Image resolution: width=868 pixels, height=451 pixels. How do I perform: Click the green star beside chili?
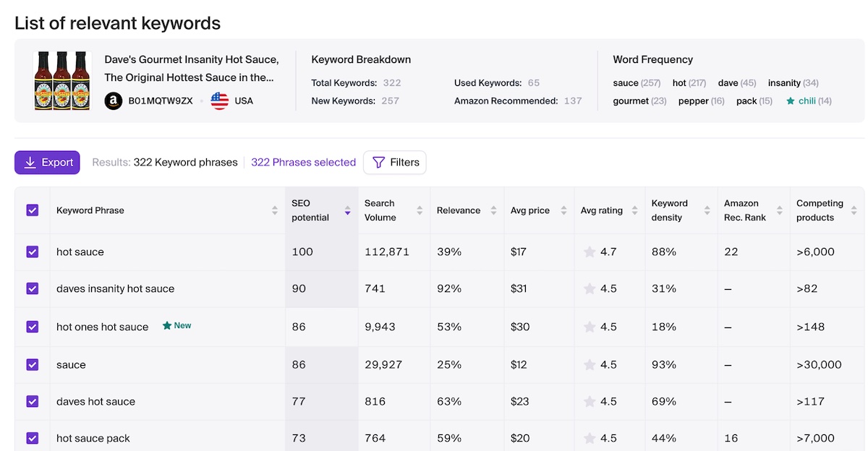(x=791, y=101)
